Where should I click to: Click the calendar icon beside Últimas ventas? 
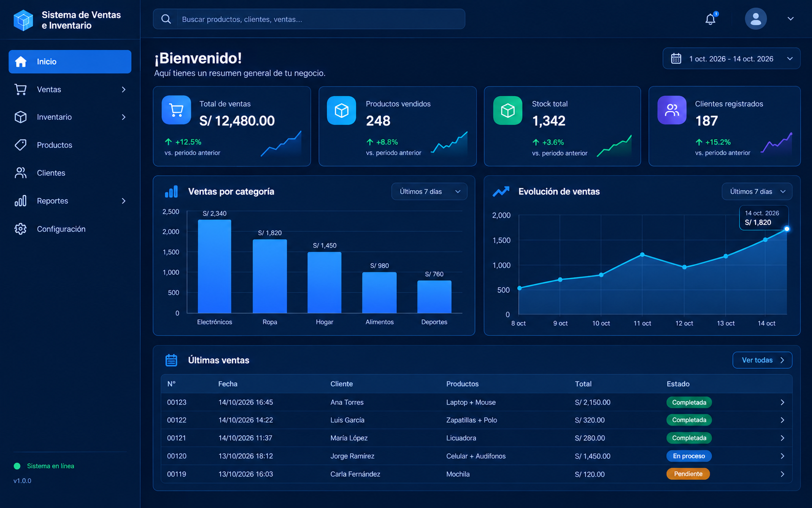pyautogui.click(x=172, y=360)
